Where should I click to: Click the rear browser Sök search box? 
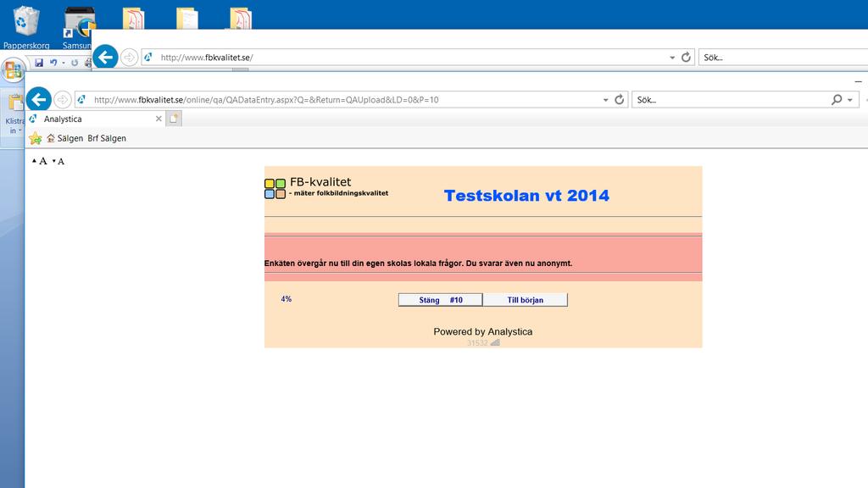[x=783, y=57]
